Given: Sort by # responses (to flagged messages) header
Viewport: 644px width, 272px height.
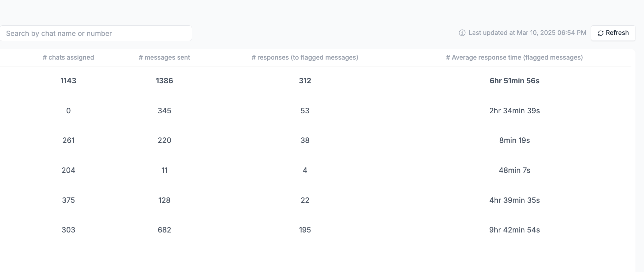Looking at the screenshot, I should (305, 57).
